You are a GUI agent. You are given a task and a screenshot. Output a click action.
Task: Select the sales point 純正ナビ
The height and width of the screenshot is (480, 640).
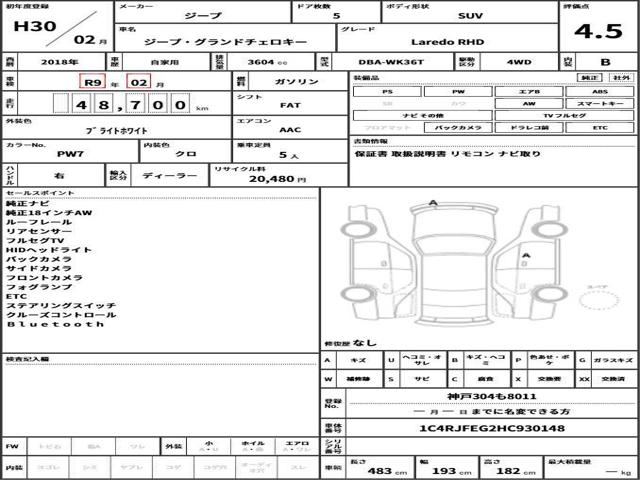pos(28,203)
